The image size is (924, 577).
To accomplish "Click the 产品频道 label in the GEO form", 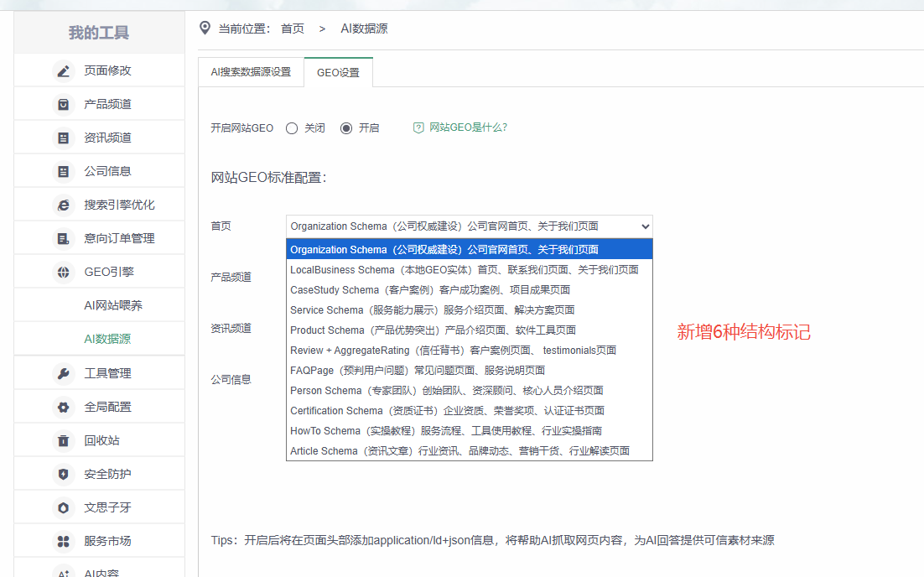I will click(231, 277).
